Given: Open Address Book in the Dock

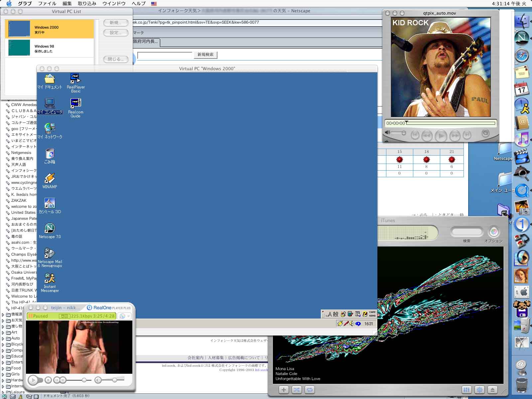Looking at the screenshot, I should [522, 123].
